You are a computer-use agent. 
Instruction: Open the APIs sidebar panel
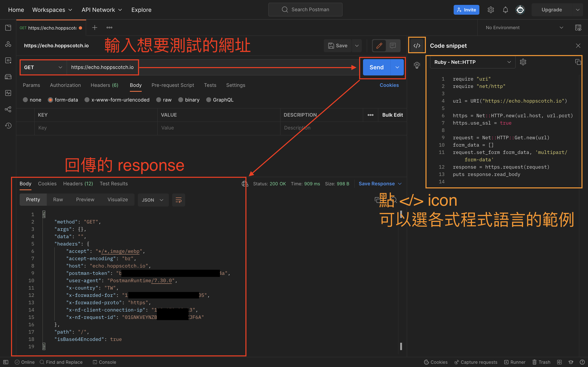(x=8, y=44)
